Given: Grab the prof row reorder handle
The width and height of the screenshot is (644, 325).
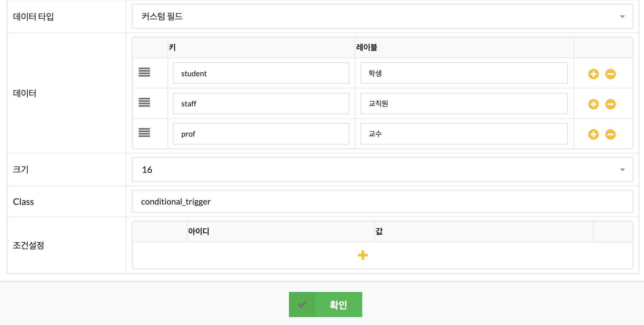Looking at the screenshot, I should 144,133.
